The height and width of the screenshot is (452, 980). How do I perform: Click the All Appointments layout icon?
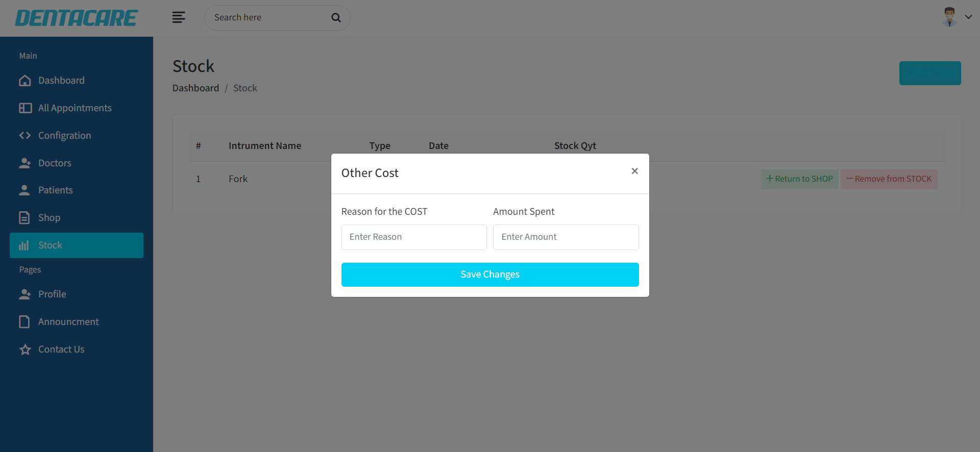pyautogui.click(x=25, y=108)
